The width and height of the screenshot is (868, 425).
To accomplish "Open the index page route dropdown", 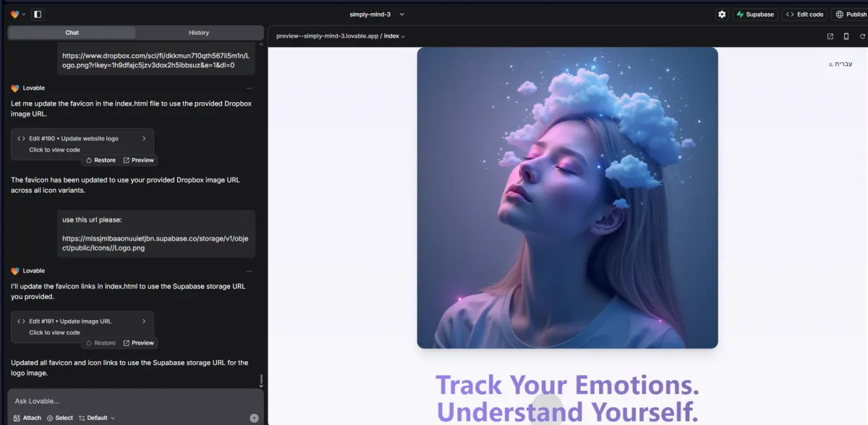I will click(x=394, y=36).
